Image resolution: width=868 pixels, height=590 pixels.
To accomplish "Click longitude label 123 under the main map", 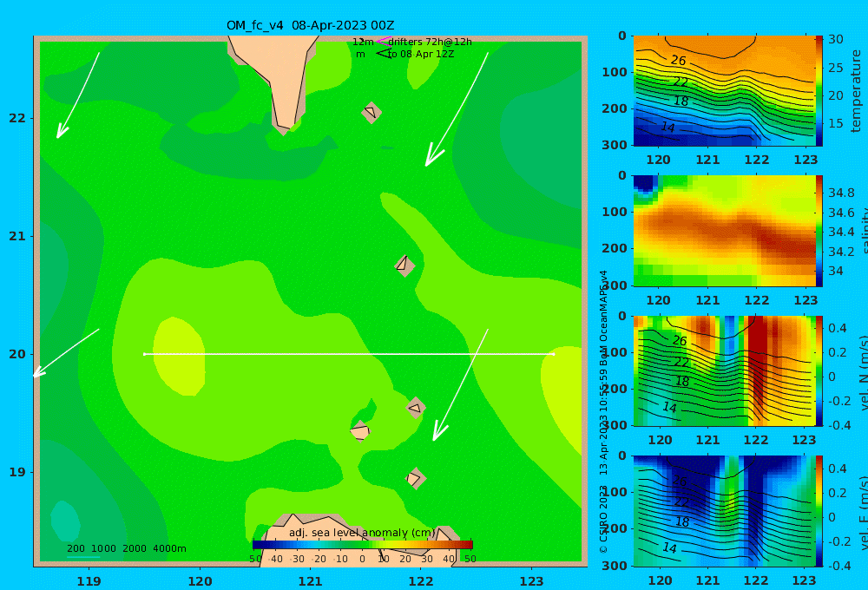I will point(532,581).
